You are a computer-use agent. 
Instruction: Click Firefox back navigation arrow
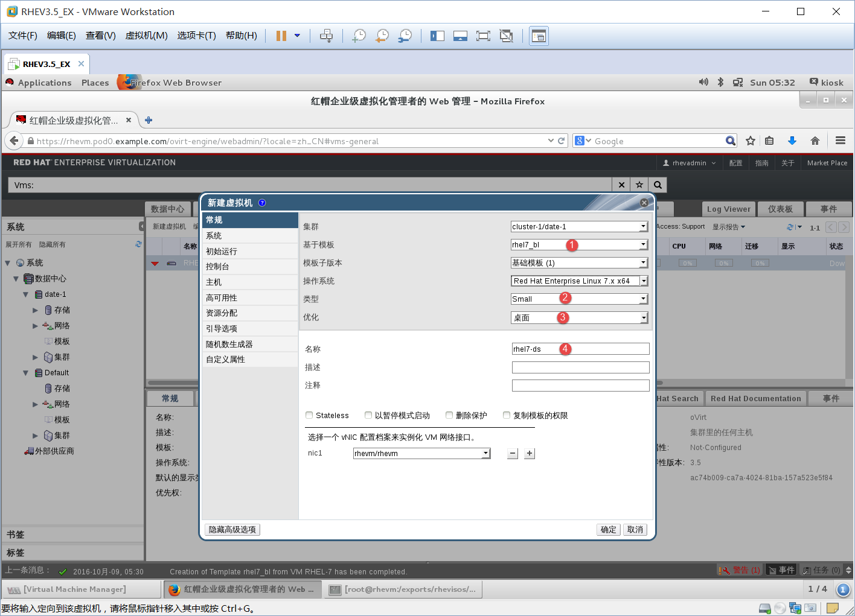pos(14,141)
